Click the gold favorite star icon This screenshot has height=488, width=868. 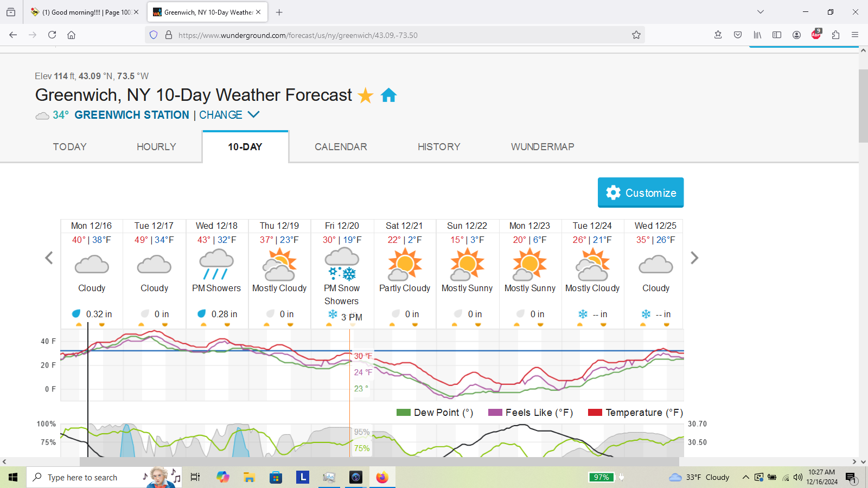click(x=366, y=95)
